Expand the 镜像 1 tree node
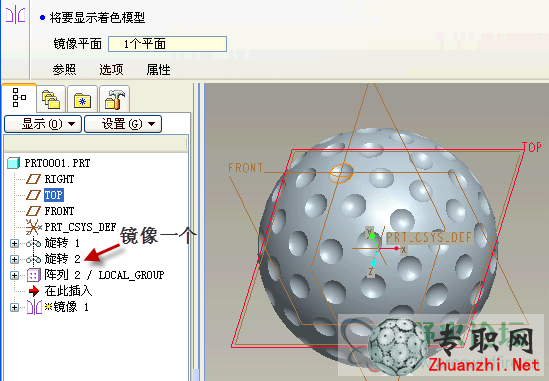This screenshot has height=381, width=549. pos(14,307)
